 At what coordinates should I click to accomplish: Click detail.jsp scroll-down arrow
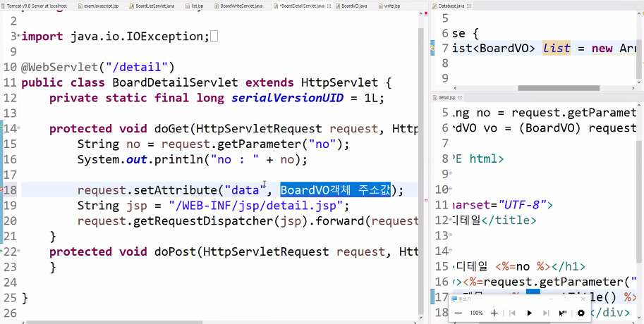click(640, 317)
